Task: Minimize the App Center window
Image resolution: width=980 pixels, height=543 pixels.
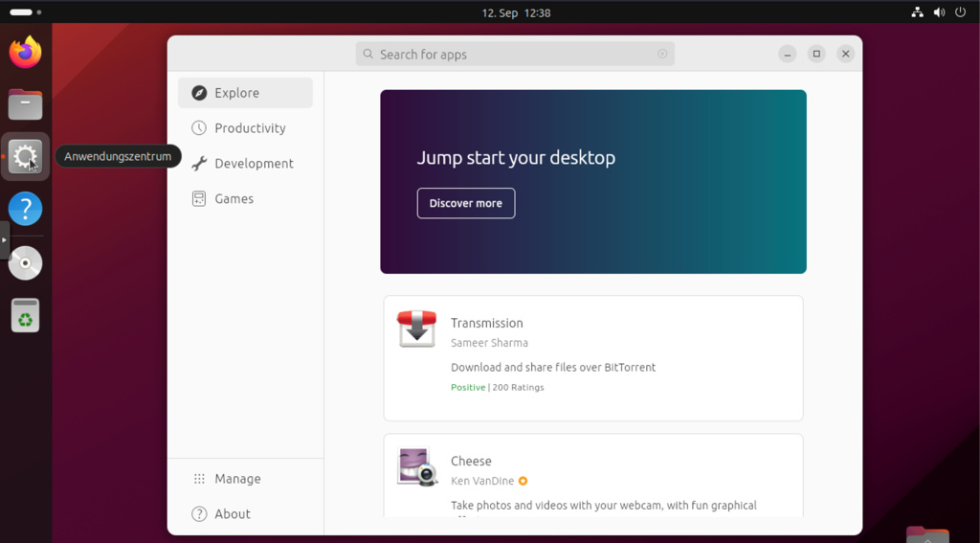Action: 788,54
